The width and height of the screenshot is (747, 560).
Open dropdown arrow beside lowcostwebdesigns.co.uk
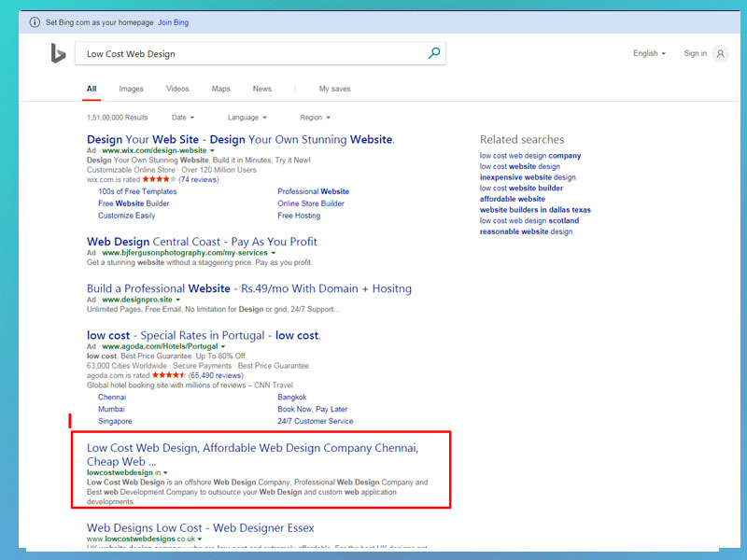(200, 539)
